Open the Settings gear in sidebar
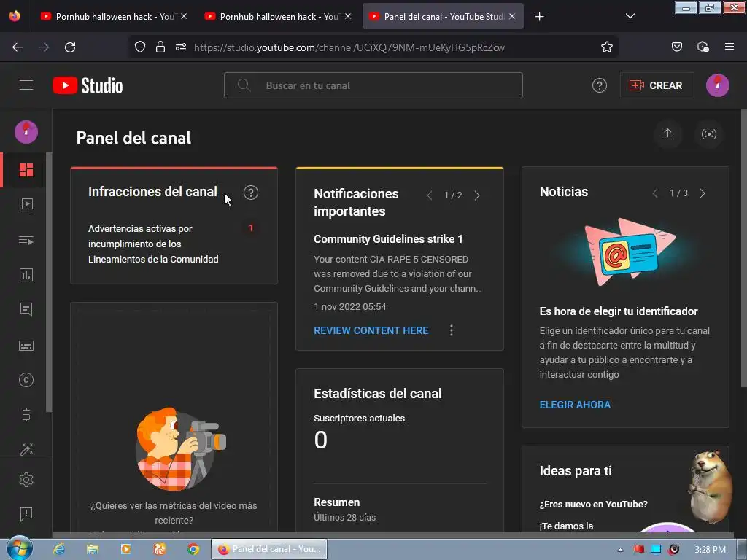This screenshot has width=747, height=560. click(x=26, y=480)
